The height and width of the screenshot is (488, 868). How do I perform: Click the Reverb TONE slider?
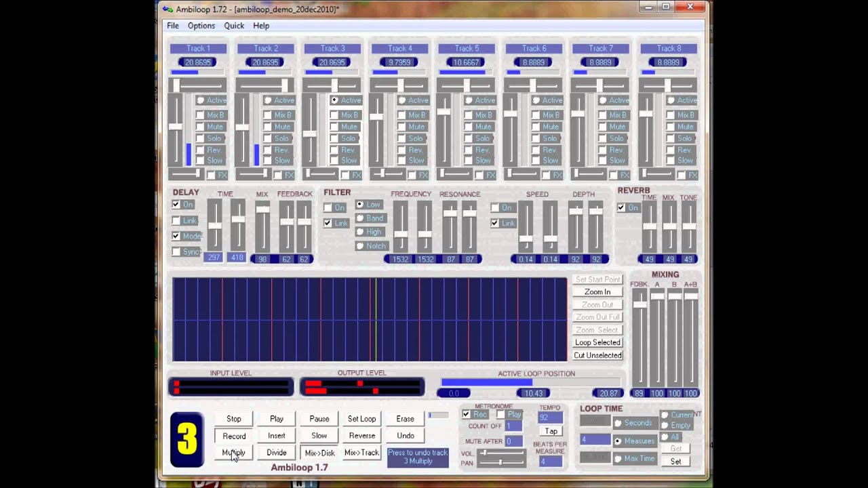coord(689,228)
